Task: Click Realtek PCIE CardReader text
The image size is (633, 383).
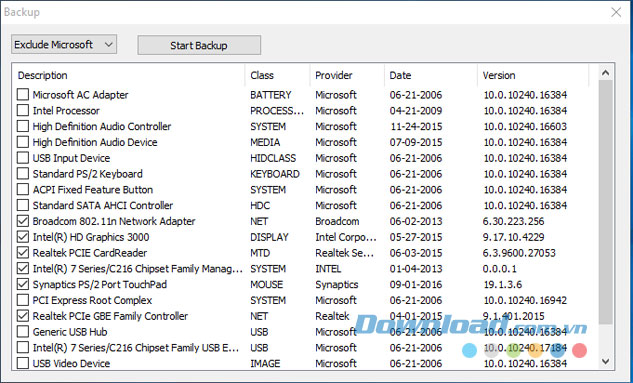Action: pyautogui.click(x=90, y=253)
